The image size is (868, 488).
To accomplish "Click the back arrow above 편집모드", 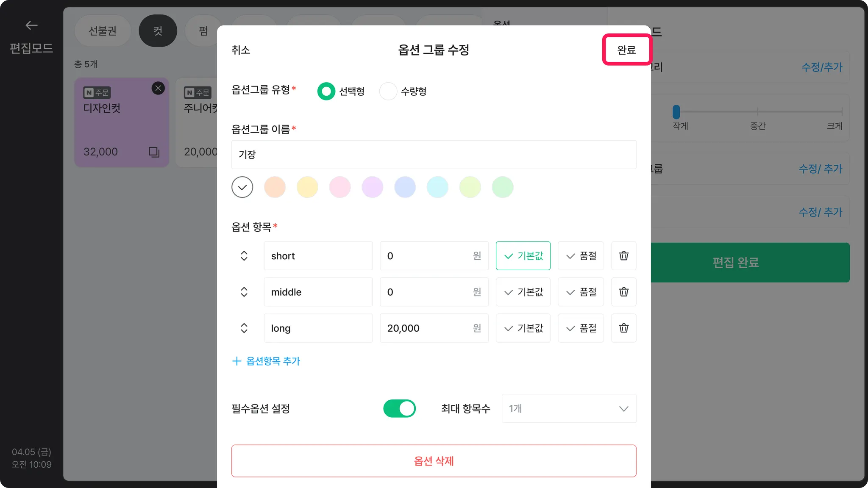I will click(31, 25).
